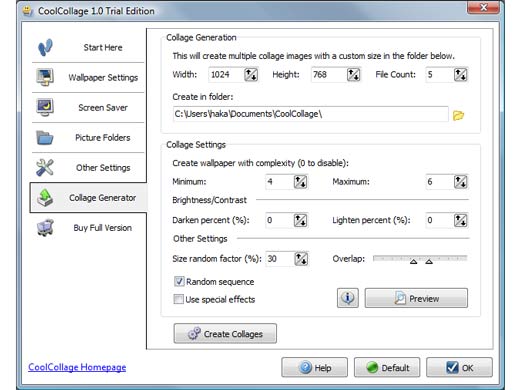Screen dimensions: 520x390
Task: Click the Height spinner arrows
Action: coord(353,74)
